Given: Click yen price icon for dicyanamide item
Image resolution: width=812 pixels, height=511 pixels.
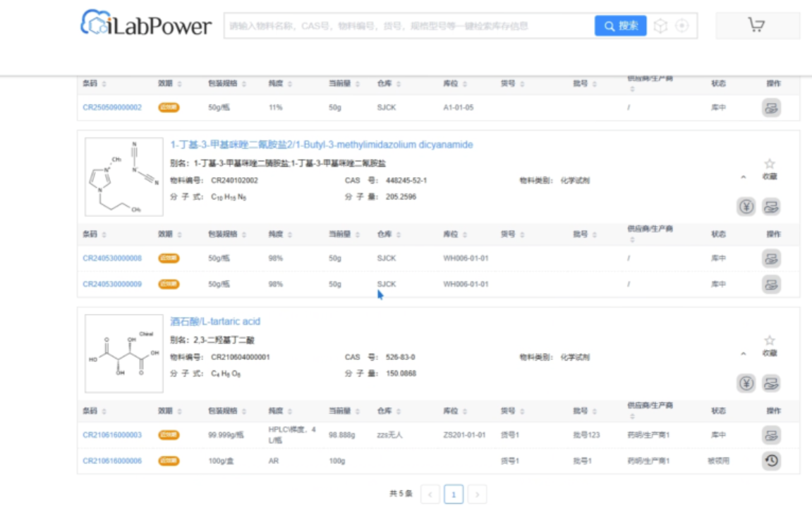Looking at the screenshot, I should [746, 207].
